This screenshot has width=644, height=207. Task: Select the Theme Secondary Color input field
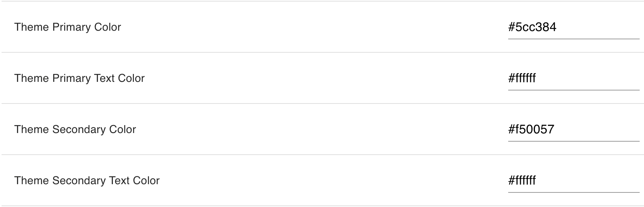(x=573, y=129)
